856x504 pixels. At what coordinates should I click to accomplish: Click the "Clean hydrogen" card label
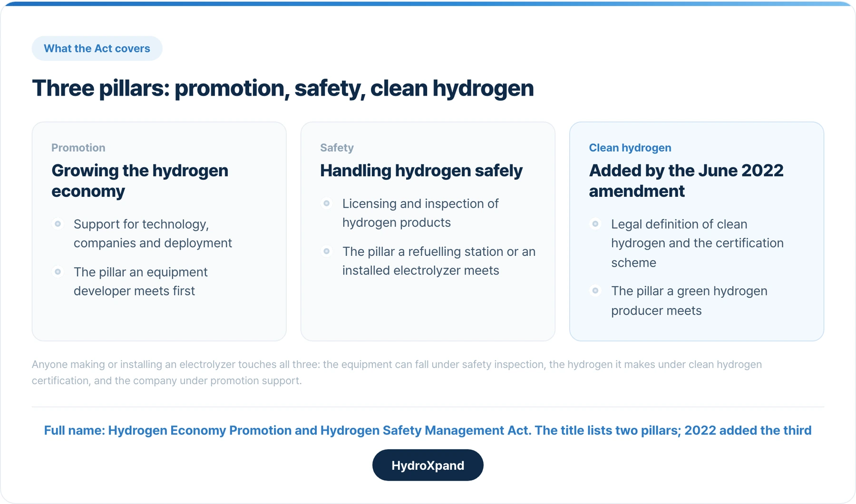[630, 148]
